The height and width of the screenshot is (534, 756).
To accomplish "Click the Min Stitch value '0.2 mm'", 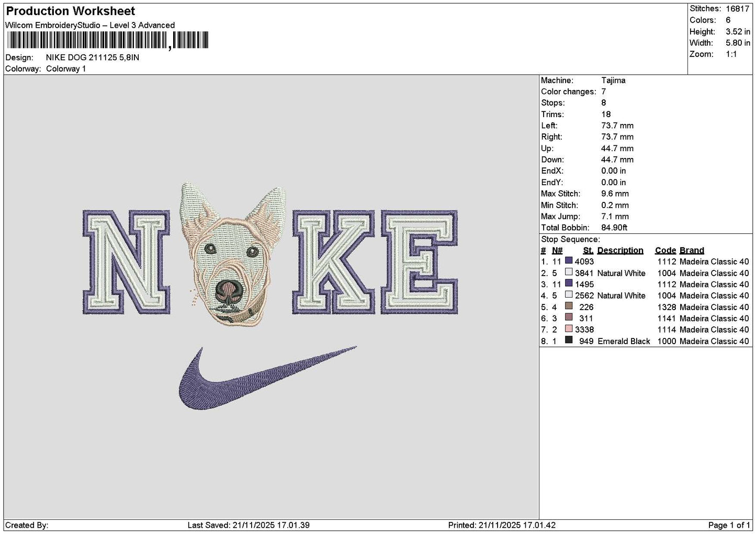I will [x=615, y=205].
